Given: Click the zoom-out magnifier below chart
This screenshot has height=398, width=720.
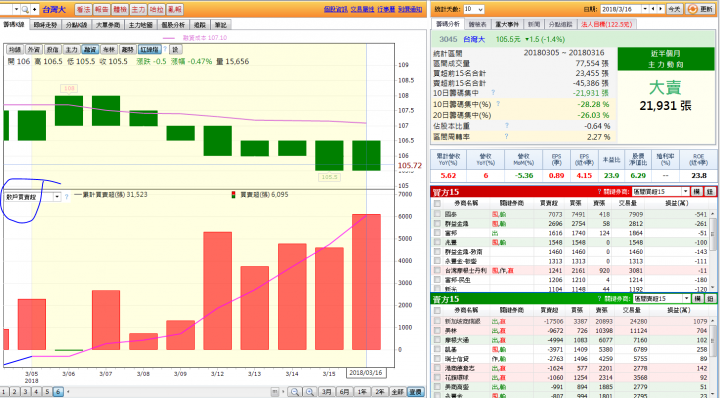Looking at the screenshot, I should pos(295,392).
